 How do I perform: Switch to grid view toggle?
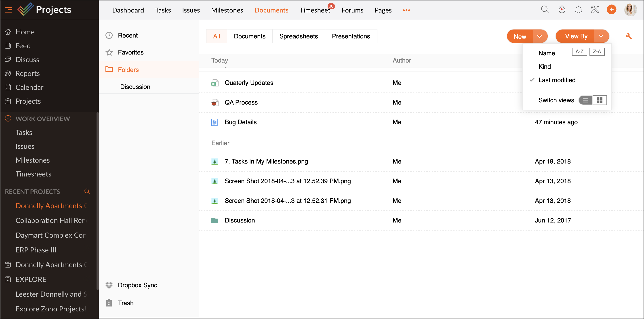point(600,100)
